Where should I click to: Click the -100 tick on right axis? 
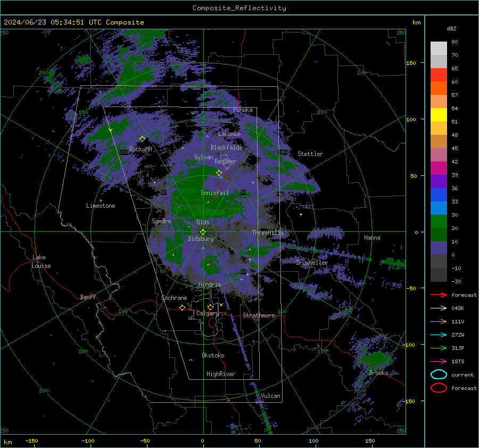(409, 345)
